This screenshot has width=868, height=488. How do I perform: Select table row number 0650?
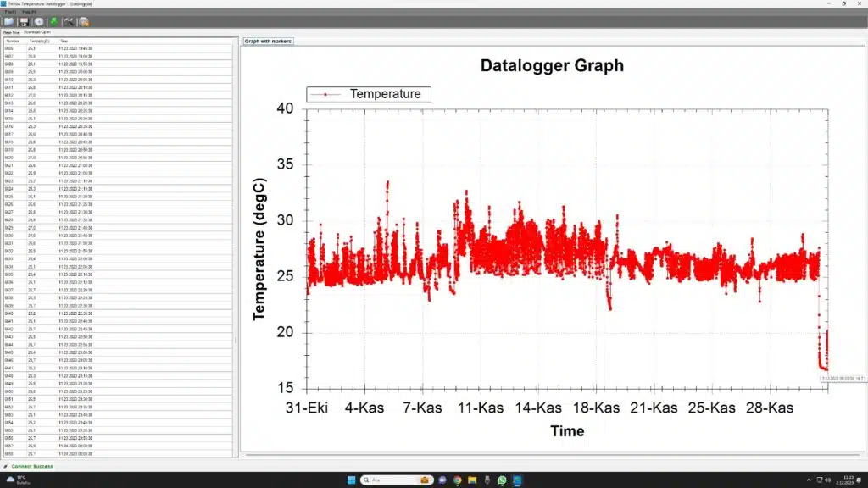pyautogui.click(x=118, y=391)
